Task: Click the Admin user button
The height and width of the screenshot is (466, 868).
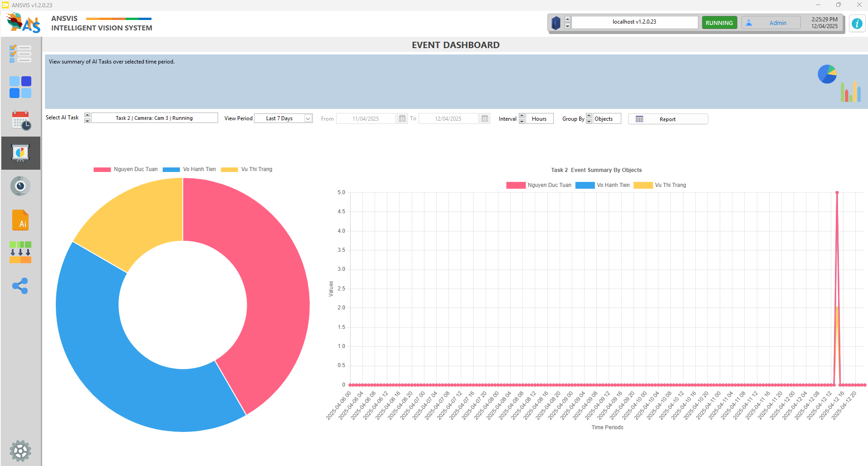Action: tap(771, 23)
